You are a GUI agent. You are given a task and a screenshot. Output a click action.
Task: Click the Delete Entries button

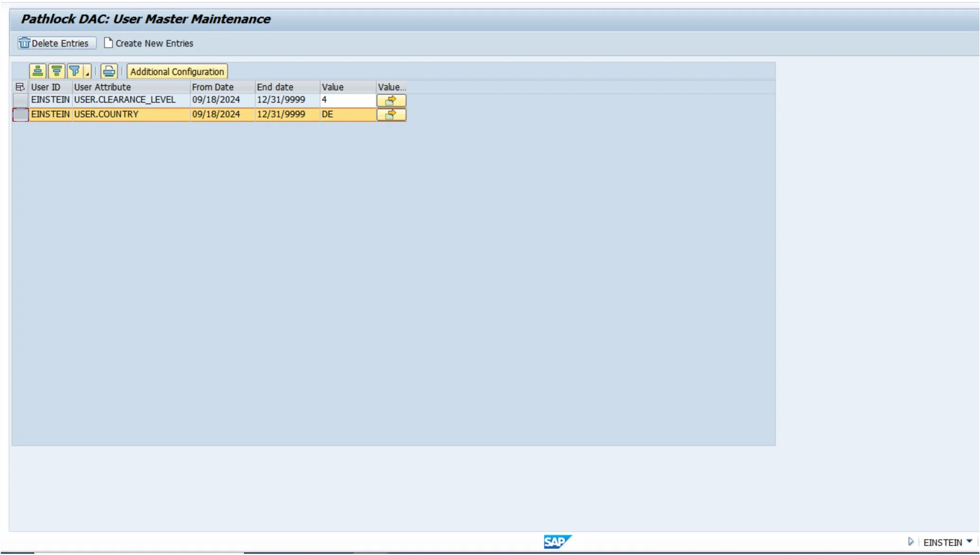(x=57, y=43)
